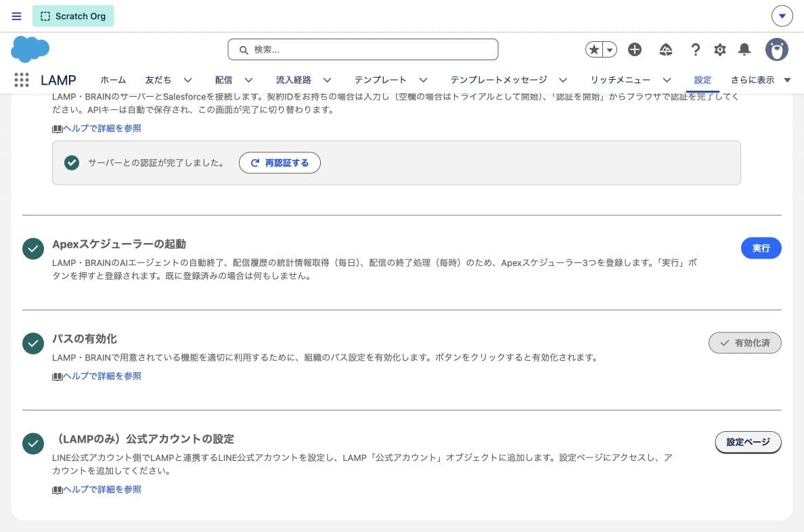Open the notifications bell
The height and width of the screenshot is (532, 804).
click(744, 49)
